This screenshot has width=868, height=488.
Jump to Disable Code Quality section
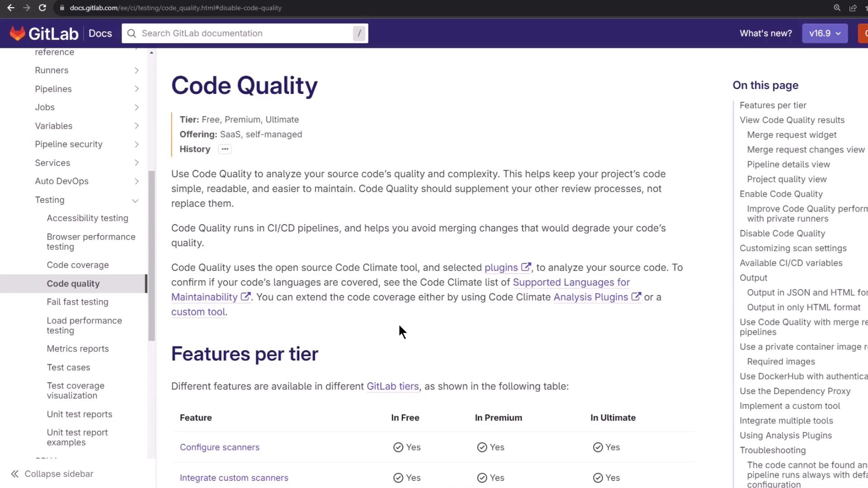782,233
